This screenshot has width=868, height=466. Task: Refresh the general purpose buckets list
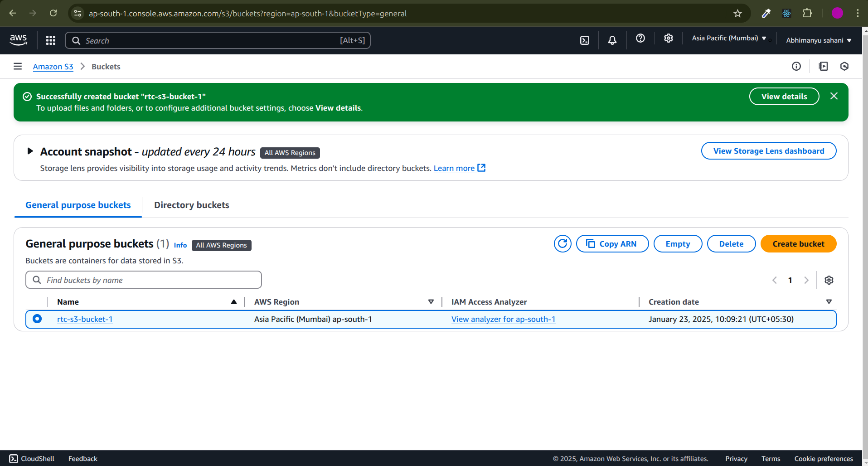(x=563, y=244)
